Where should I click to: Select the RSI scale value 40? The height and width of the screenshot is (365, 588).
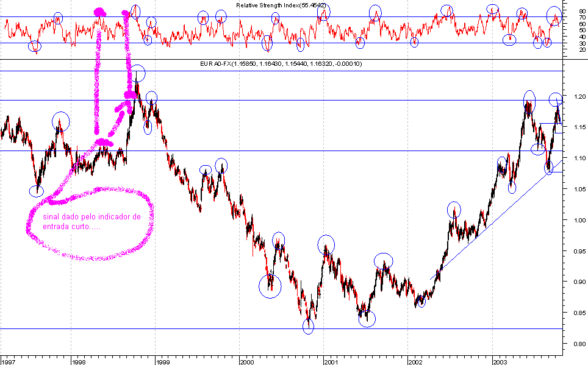(x=583, y=37)
